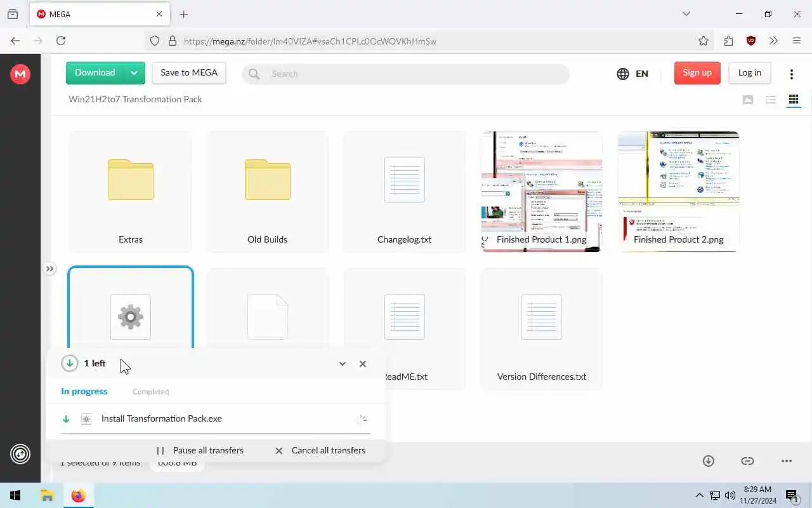This screenshot has height=508, width=812.
Task: Click Cancel all transfers
Action: 320,450
